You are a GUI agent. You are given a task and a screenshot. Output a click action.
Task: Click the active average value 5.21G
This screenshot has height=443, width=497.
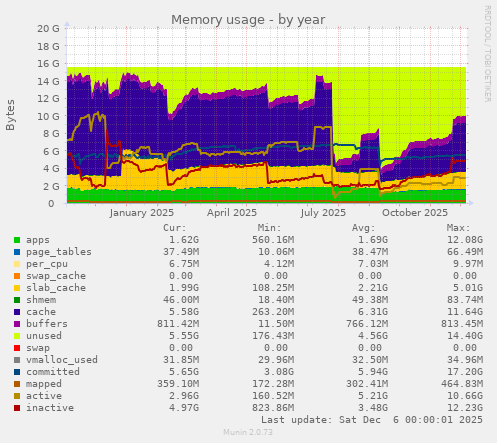[x=373, y=396]
